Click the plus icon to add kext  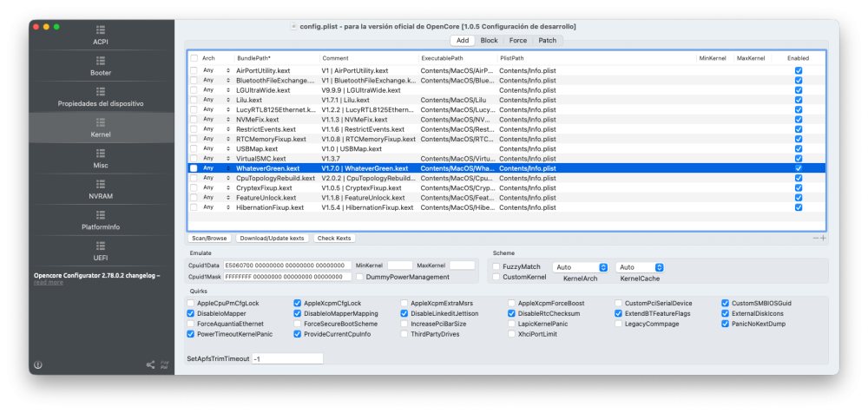[x=823, y=238]
